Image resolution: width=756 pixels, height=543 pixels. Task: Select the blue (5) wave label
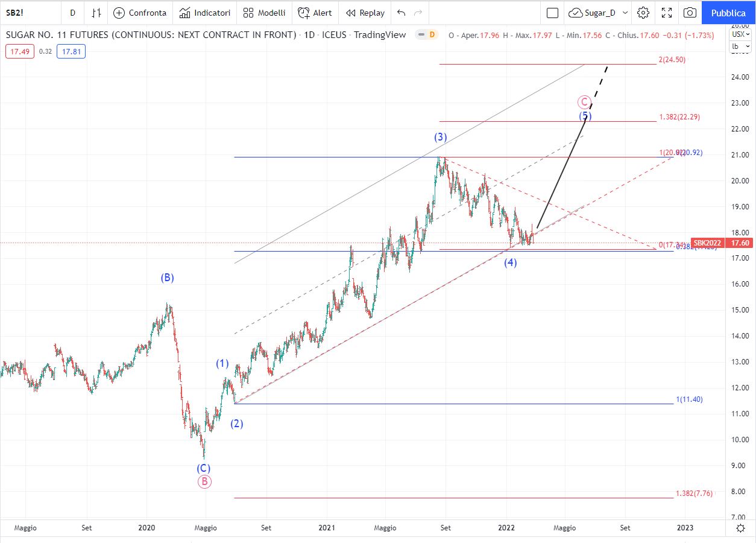click(x=585, y=115)
